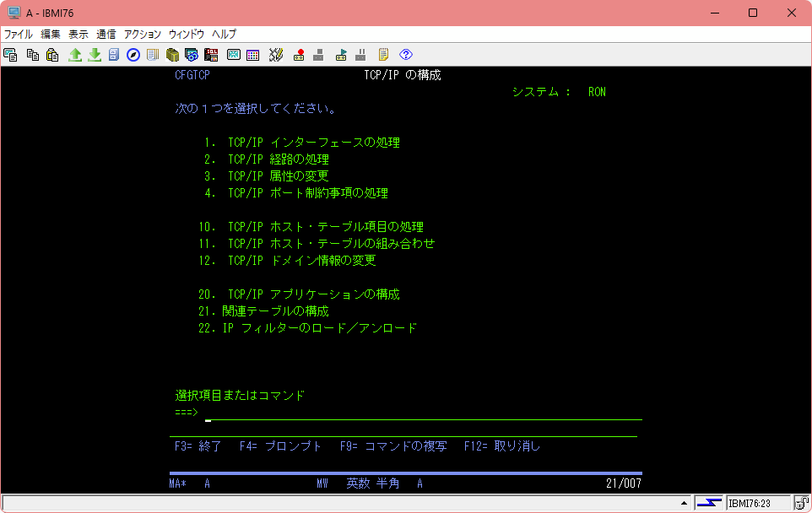
Task: Click the IBM i window title icon
Action: pyautogui.click(x=14, y=13)
